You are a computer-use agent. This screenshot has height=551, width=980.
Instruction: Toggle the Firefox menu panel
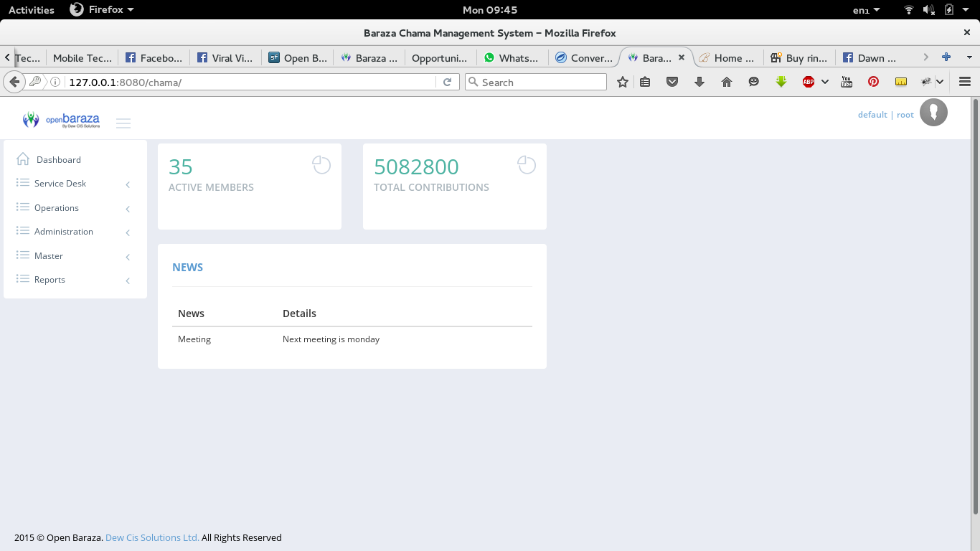[x=964, y=81]
